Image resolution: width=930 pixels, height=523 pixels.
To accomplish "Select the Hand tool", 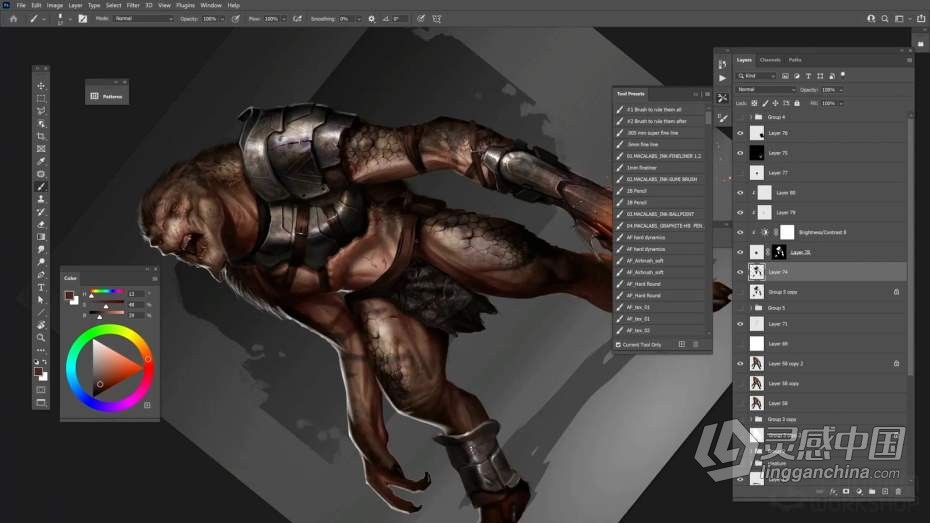I will click(x=41, y=325).
